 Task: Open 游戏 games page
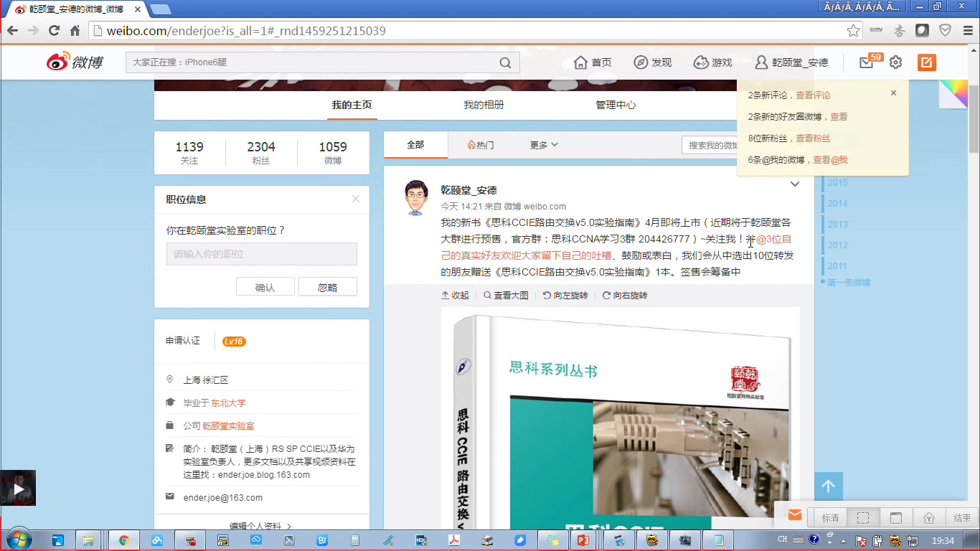(x=712, y=62)
